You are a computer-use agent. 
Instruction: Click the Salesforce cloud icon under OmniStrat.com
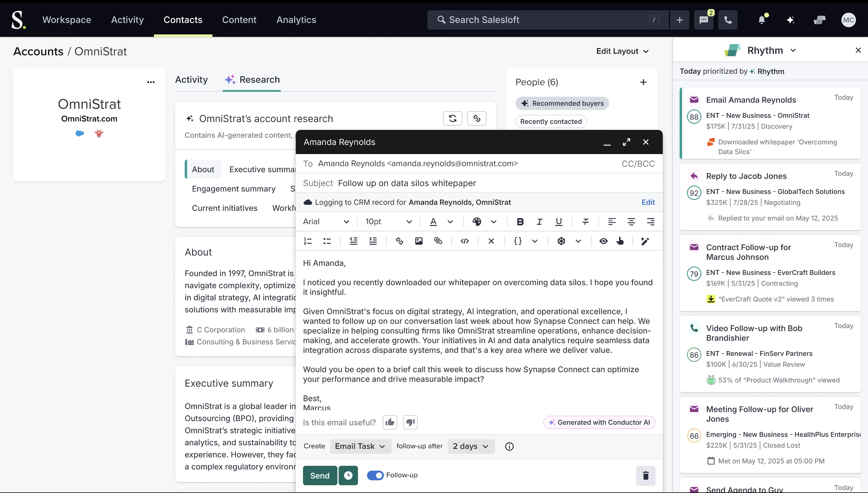[79, 134]
